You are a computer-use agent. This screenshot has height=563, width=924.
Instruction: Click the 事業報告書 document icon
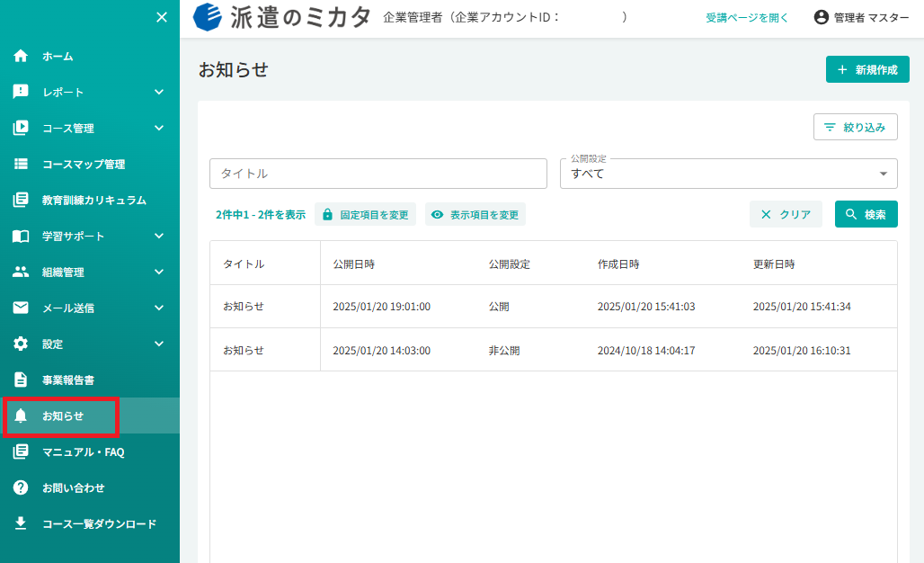point(21,380)
